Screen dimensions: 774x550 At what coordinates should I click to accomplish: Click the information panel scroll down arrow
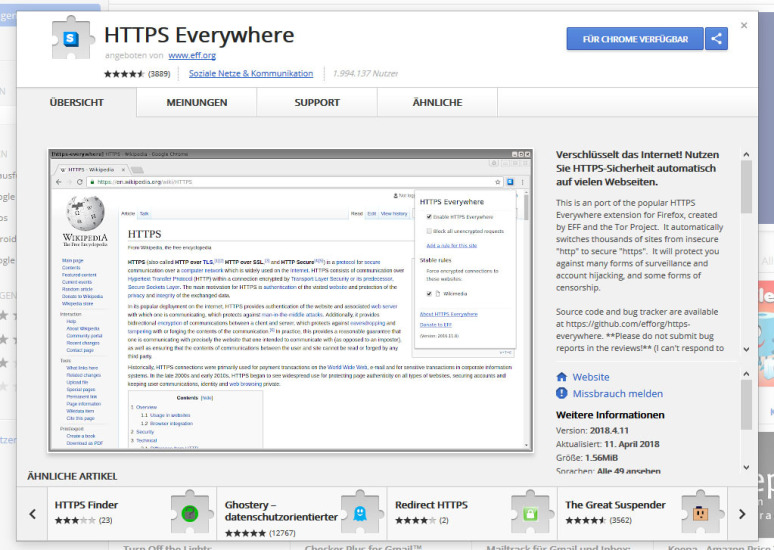click(746, 467)
